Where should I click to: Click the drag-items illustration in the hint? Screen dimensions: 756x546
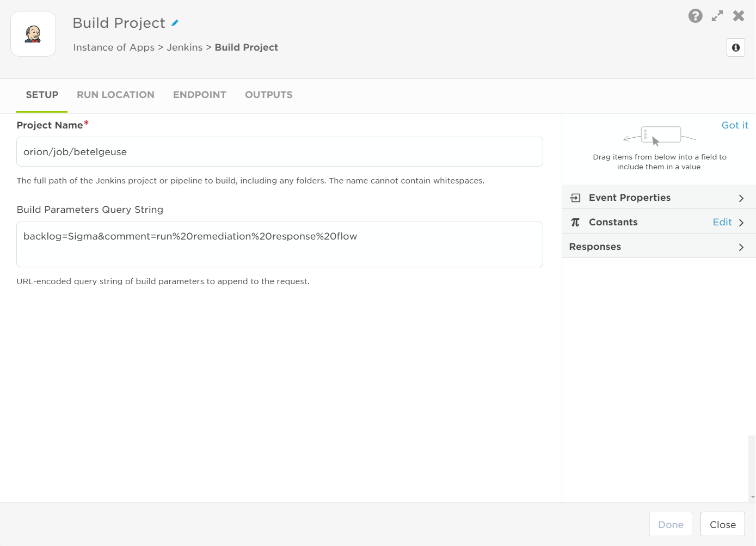[660, 136]
